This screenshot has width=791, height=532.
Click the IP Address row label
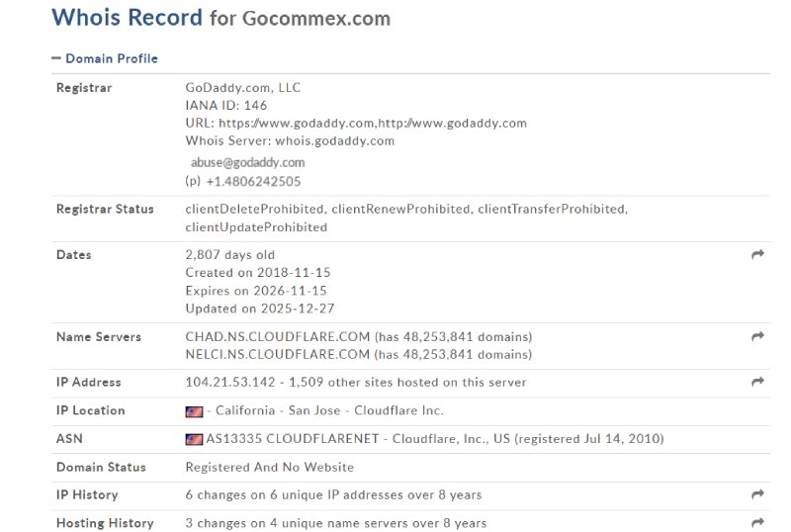(x=89, y=382)
